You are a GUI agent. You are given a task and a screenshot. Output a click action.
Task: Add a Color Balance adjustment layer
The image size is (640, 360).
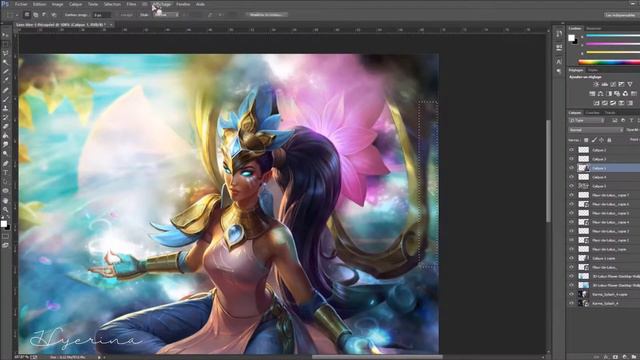(600, 93)
